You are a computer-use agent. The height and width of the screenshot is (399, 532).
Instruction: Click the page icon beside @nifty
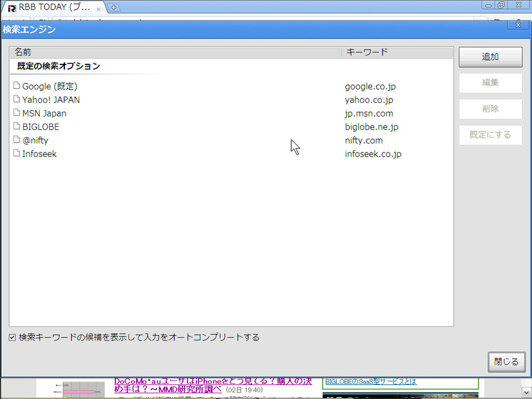point(17,140)
